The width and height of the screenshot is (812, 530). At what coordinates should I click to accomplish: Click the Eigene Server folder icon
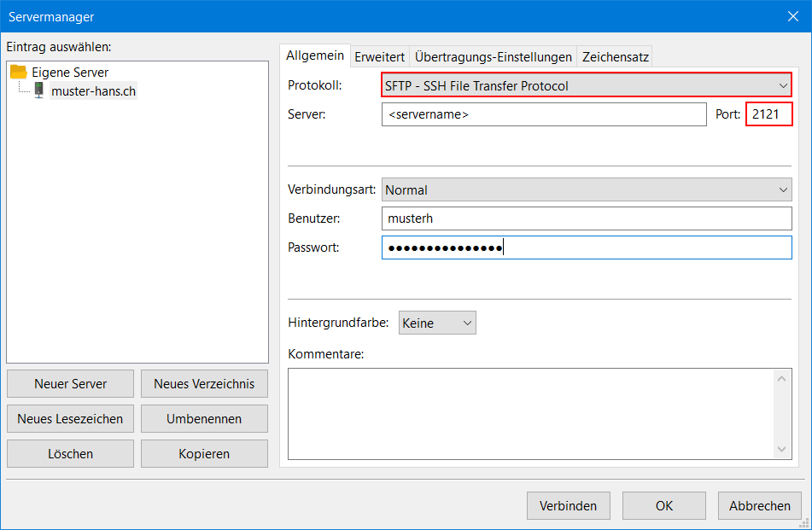tap(19, 73)
